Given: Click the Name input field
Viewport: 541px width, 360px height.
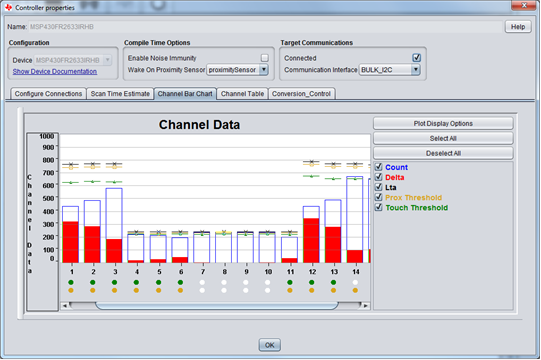Looking at the screenshot, I should point(265,27).
